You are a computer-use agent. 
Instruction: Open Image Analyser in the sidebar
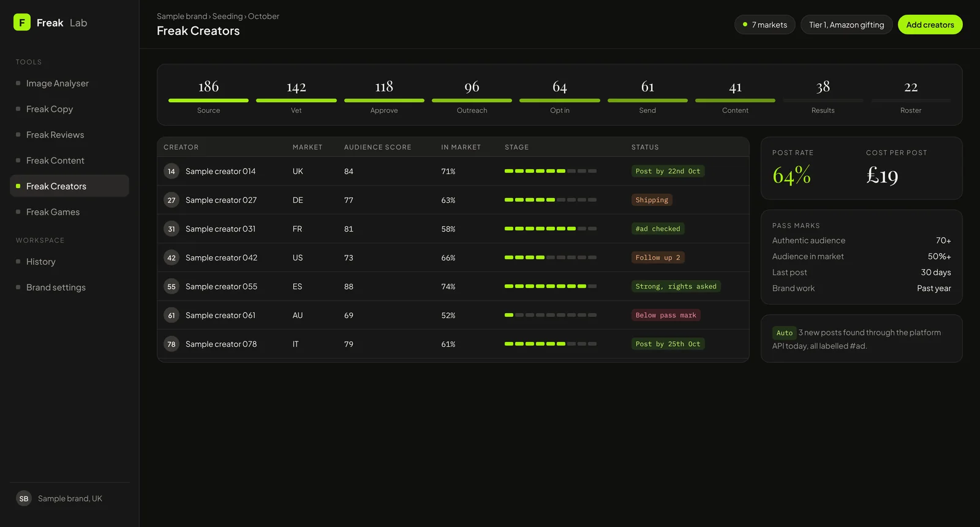click(x=69, y=83)
